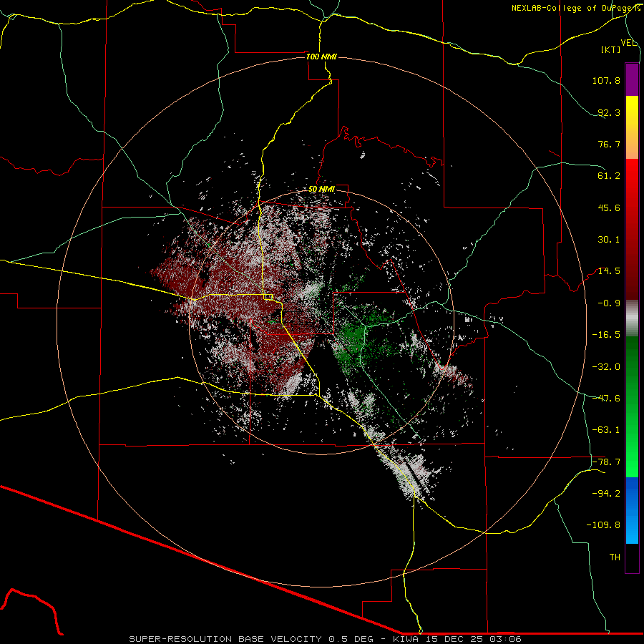Image resolution: width=644 pixels, height=644 pixels.
Task: Click the 107.8 velocity scale value
Action: click(606, 80)
